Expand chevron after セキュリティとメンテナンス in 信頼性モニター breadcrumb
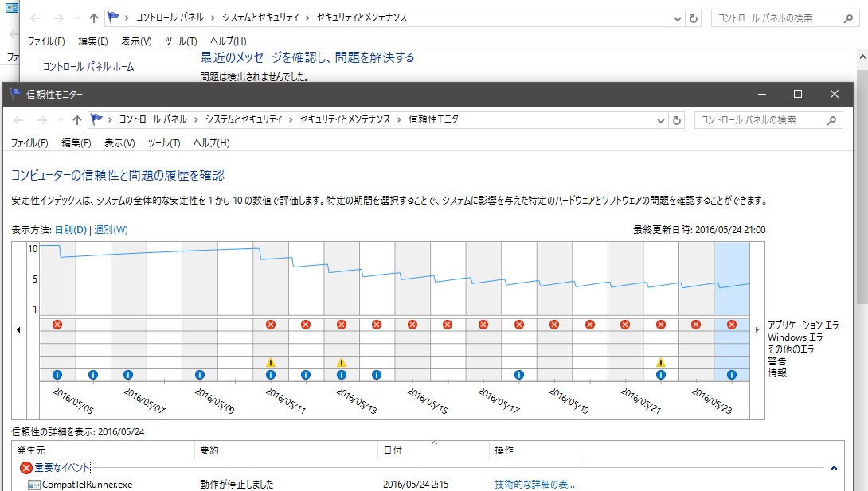868x491 pixels. (399, 119)
